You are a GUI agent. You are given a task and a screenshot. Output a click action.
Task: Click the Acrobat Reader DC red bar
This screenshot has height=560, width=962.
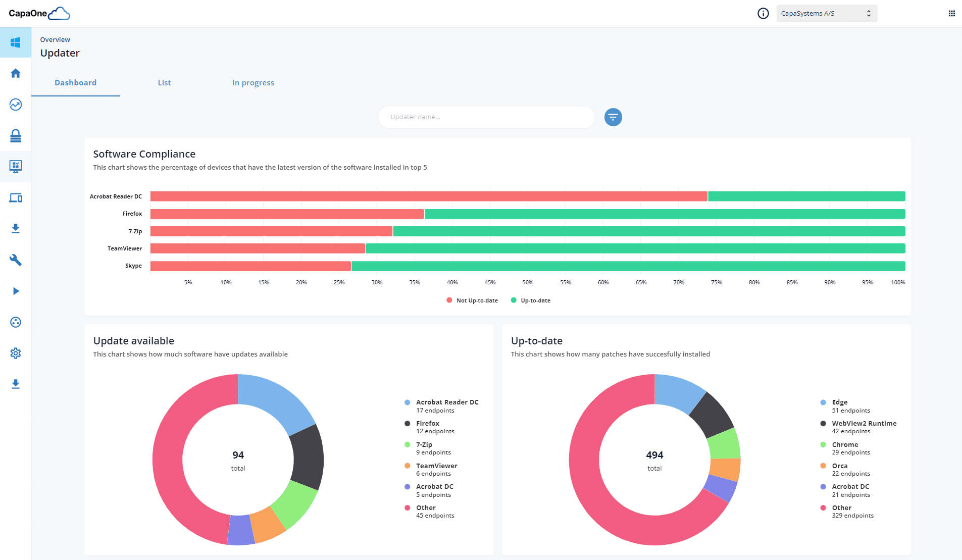point(429,196)
